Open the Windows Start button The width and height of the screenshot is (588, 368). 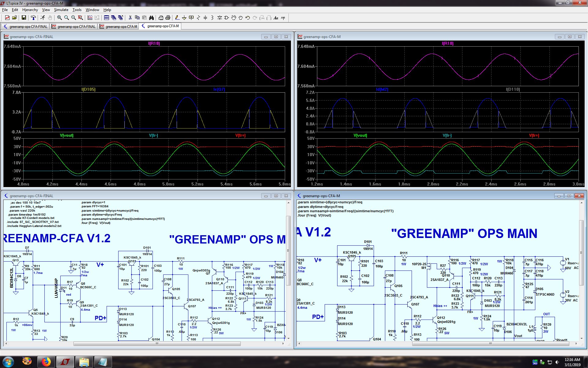tap(8, 362)
